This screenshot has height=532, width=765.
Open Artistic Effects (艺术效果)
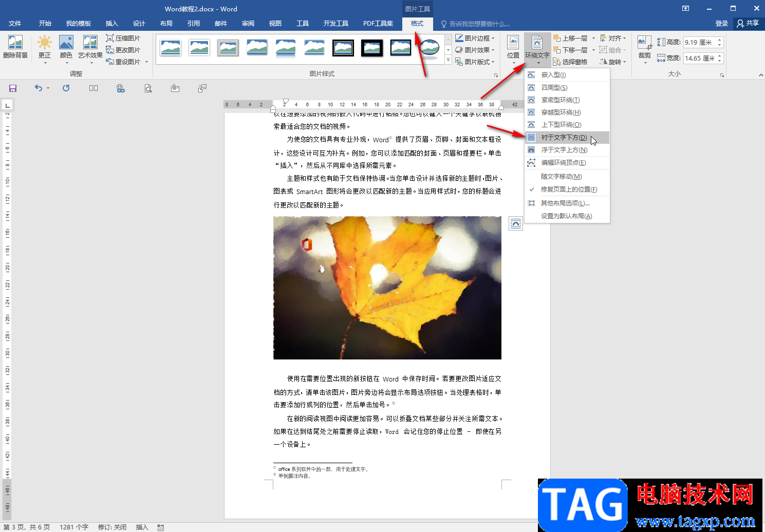pos(90,49)
